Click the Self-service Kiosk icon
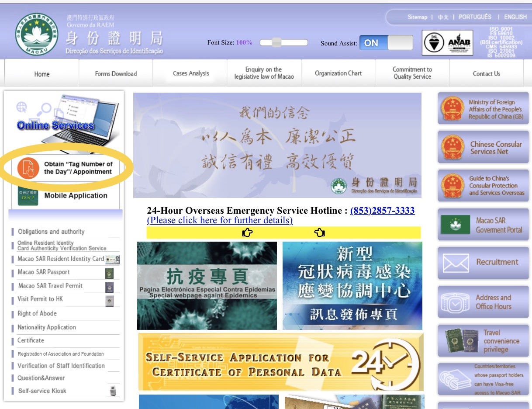This screenshot has height=409, width=532. coord(113,391)
